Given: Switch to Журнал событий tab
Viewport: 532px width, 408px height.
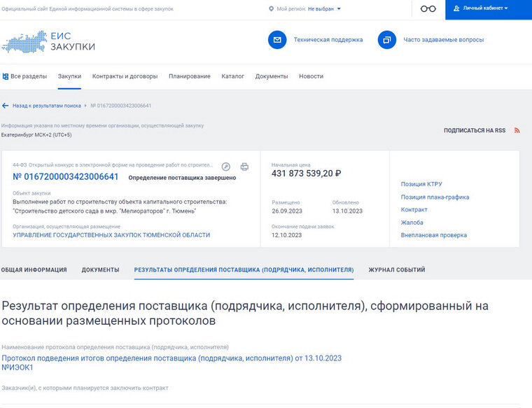Looking at the screenshot, I should pyautogui.click(x=397, y=270).
